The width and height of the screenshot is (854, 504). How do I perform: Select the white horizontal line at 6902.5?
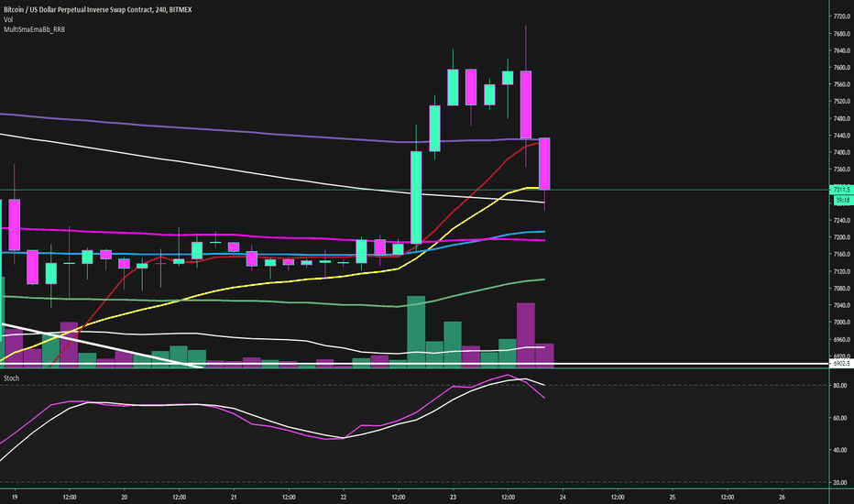[x=414, y=364]
